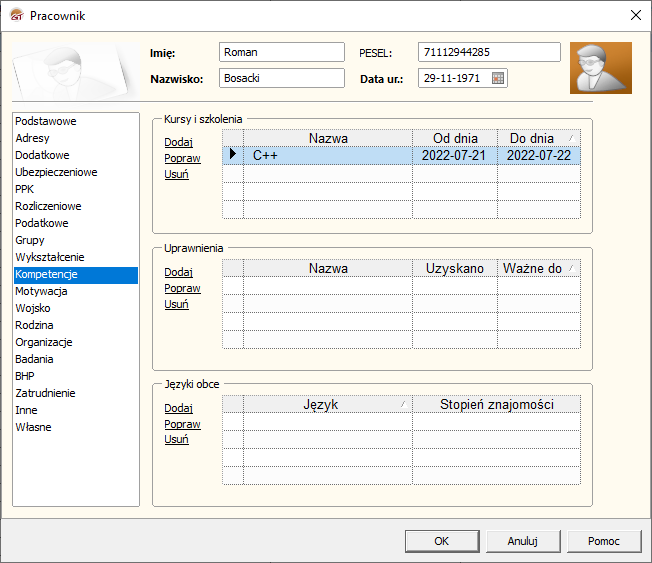Add a new course with Dodaj
Image resolution: width=652 pixels, height=563 pixels.
pyautogui.click(x=178, y=142)
